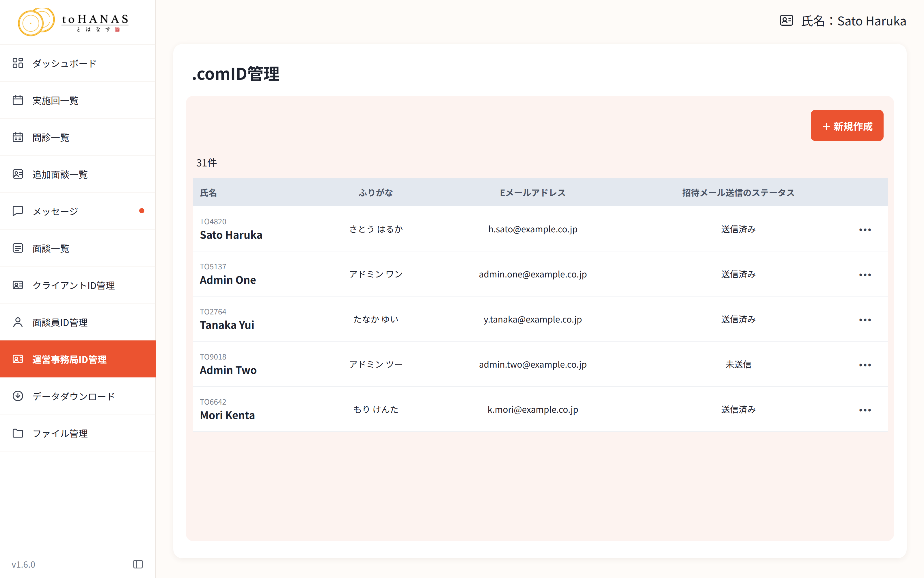Go to ダッシュボード in the sidebar
The image size is (924, 578).
coord(78,63)
